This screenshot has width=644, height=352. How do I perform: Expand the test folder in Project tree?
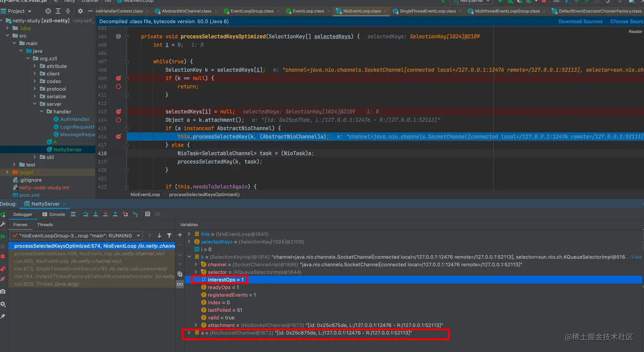tap(14, 165)
